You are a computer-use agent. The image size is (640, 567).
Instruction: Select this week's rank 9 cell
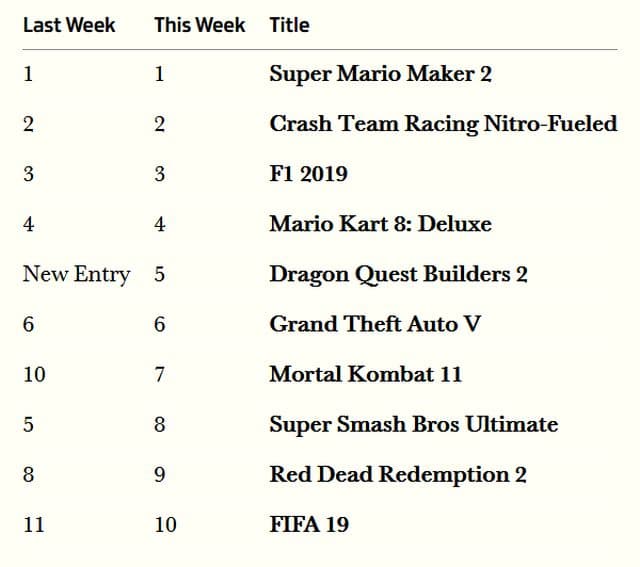tap(160, 474)
